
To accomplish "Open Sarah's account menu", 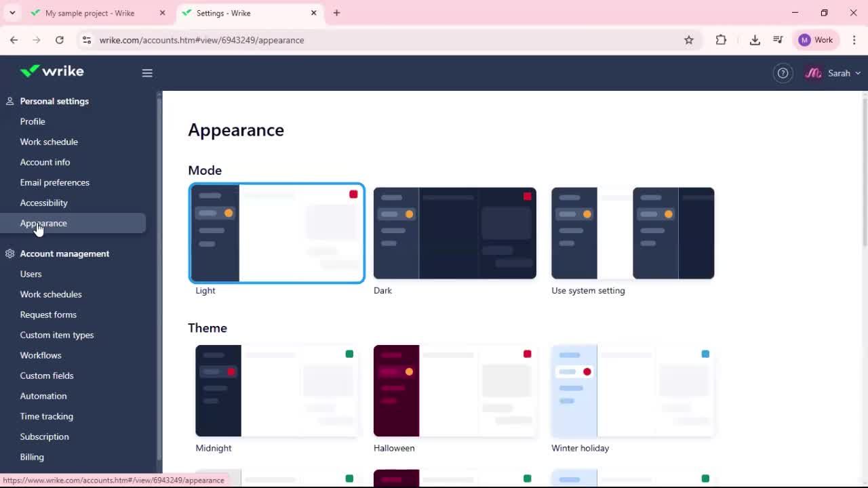I will (x=833, y=73).
